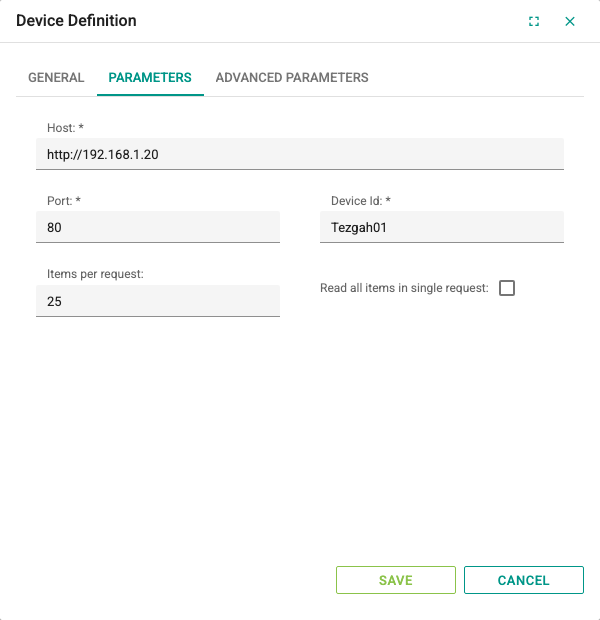
Task: Edit the Port field value 80
Action: 158,227
